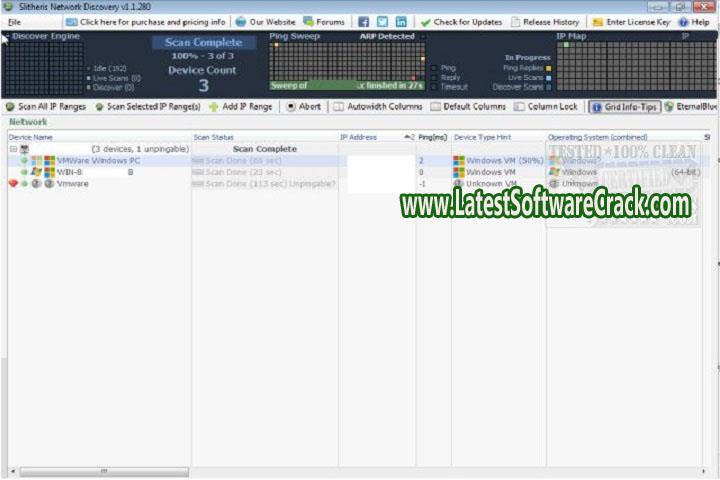
Task: Click Scan All IP Ranges
Action: click(45, 107)
